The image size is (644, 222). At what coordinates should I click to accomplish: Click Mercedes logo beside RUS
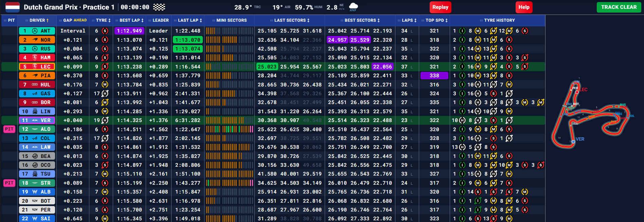click(x=35, y=49)
